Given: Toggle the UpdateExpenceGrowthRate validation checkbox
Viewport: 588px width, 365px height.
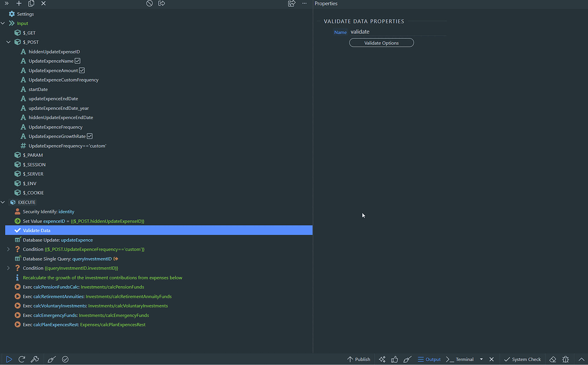Looking at the screenshot, I should (90, 136).
